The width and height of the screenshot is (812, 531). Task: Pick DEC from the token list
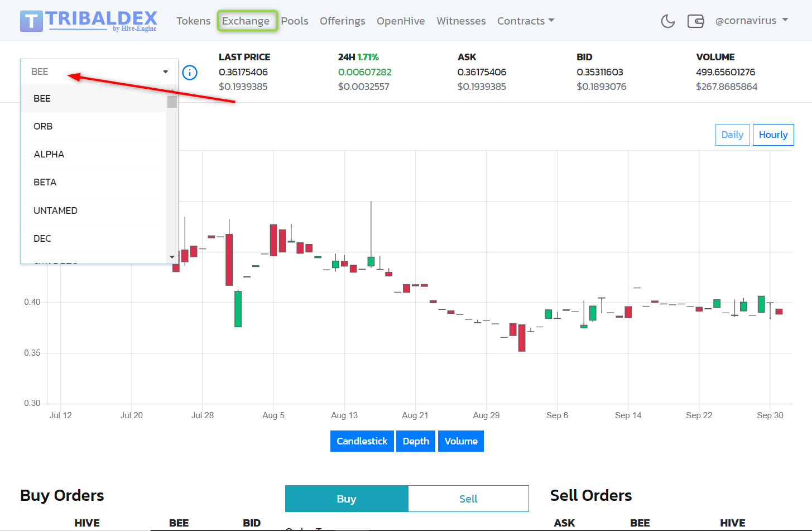coord(94,238)
